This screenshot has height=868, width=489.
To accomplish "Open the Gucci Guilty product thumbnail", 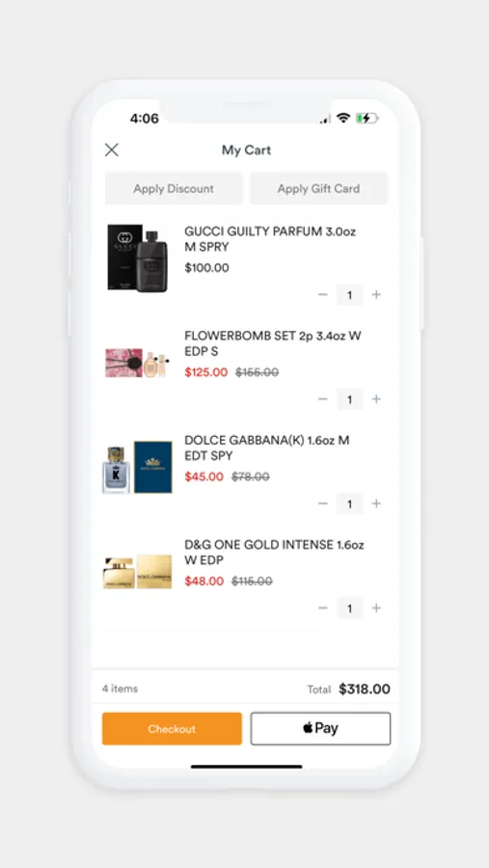I will (137, 258).
